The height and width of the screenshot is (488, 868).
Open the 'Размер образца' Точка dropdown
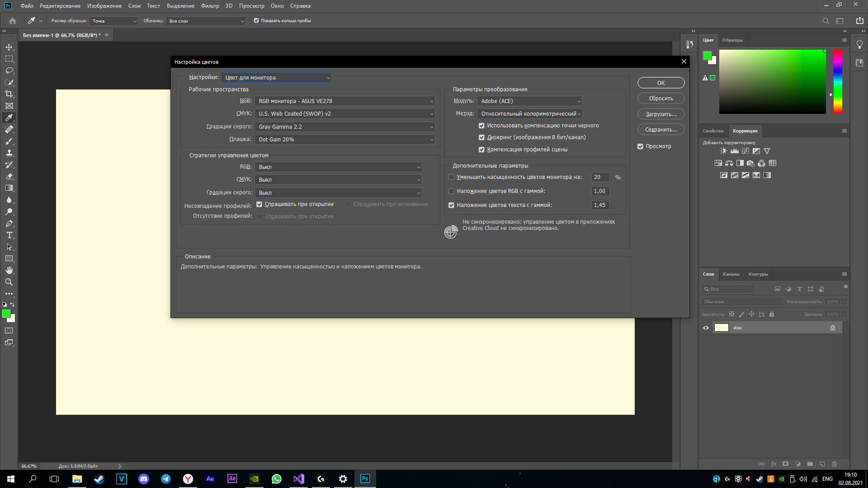[x=113, y=21]
